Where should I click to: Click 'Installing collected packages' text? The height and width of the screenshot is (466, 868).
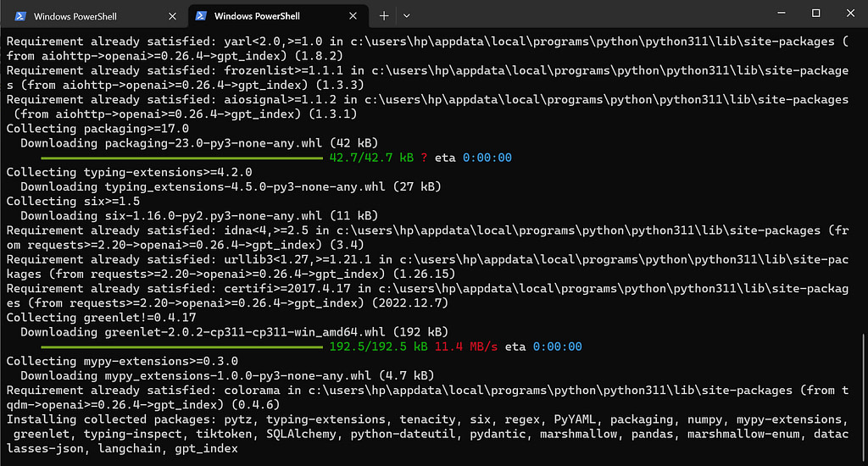[x=111, y=419]
